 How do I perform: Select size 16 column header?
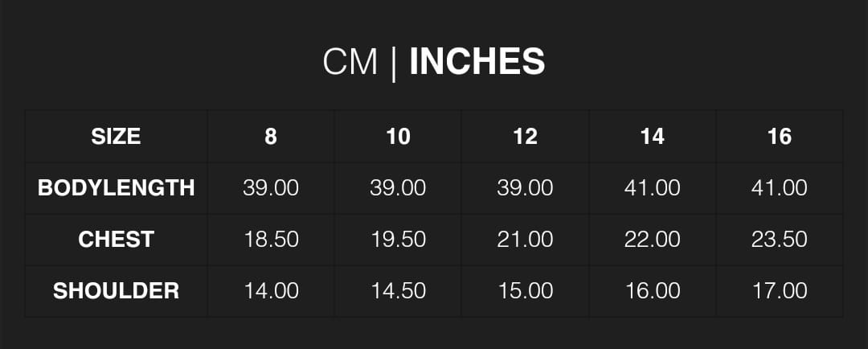click(780, 137)
